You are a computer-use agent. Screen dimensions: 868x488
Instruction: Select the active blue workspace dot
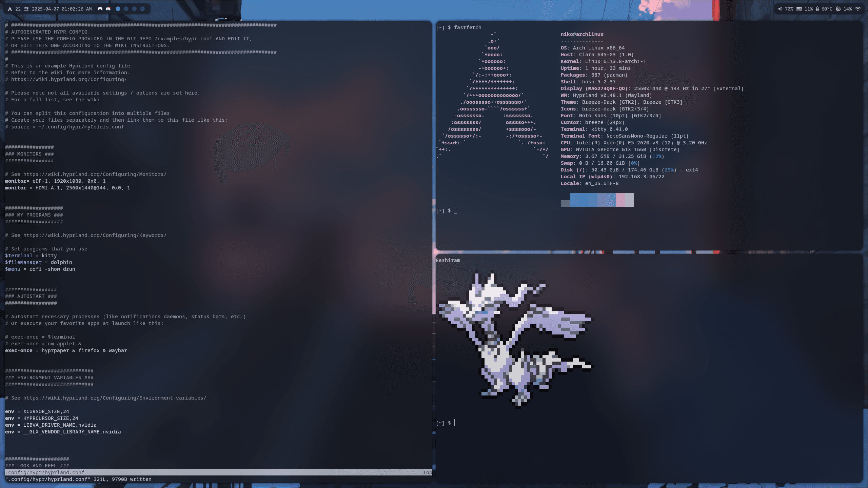[x=118, y=9]
